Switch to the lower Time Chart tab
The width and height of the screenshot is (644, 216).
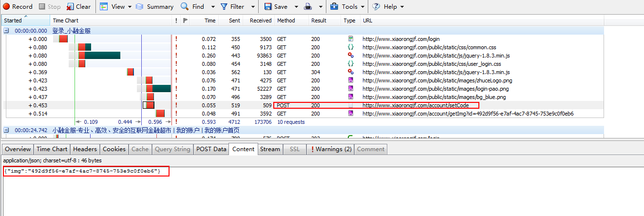coord(52,149)
